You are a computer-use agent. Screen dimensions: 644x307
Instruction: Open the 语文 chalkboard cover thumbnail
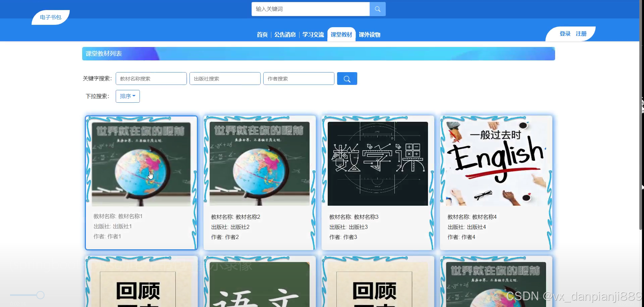tap(260, 285)
